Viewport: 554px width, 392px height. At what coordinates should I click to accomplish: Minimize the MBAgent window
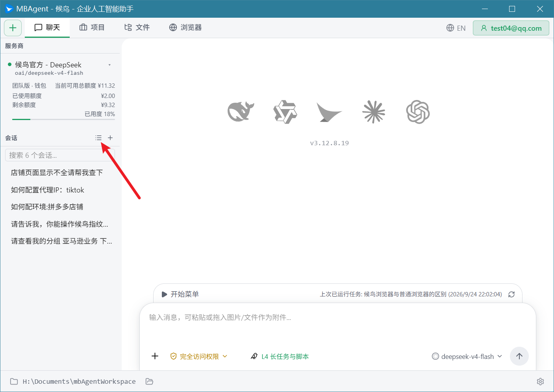[x=485, y=9]
